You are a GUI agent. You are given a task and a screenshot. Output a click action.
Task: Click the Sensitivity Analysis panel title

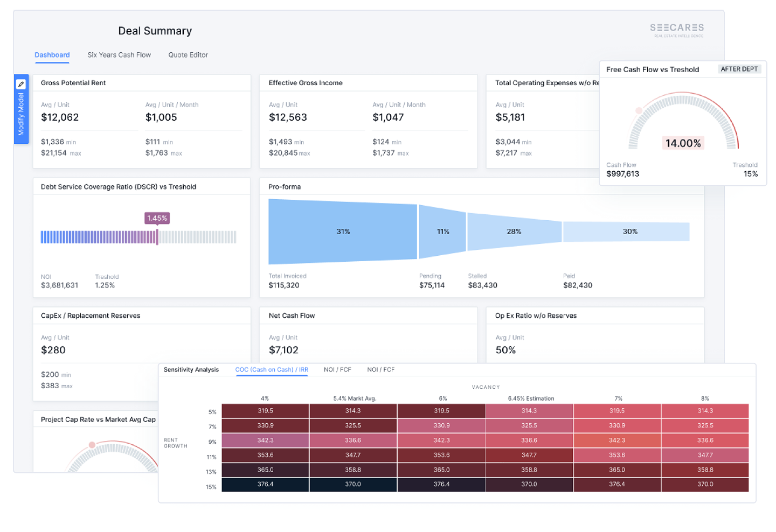click(x=191, y=369)
